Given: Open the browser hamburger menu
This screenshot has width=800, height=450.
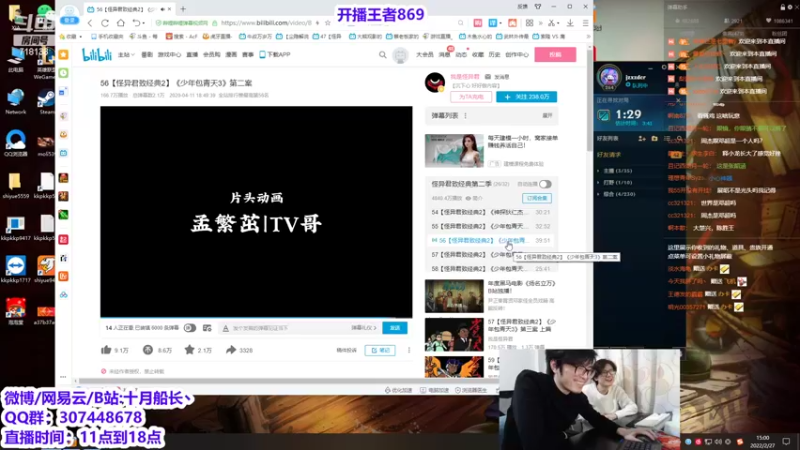Looking at the screenshot, I should point(586,23).
